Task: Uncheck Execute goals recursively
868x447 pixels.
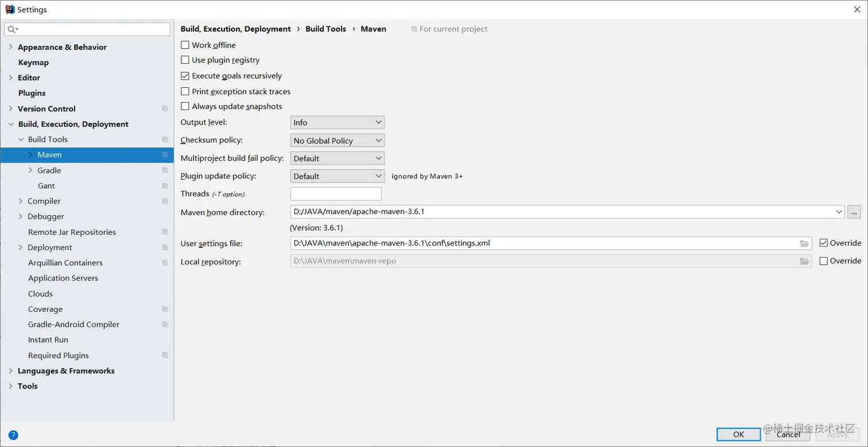Action: pos(185,76)
